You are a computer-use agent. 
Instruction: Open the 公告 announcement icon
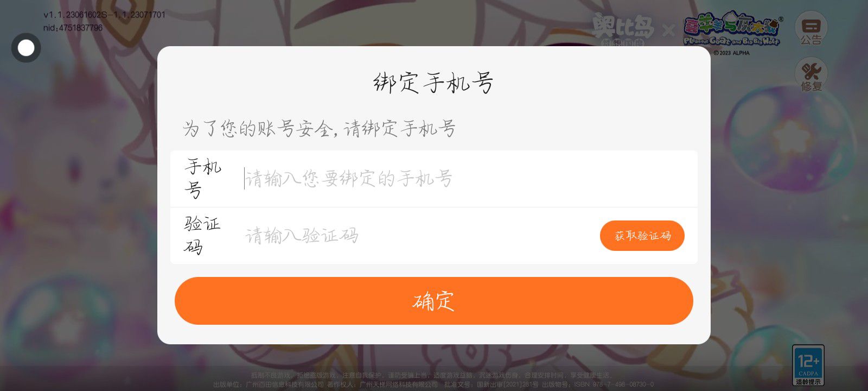click(811, 30)
